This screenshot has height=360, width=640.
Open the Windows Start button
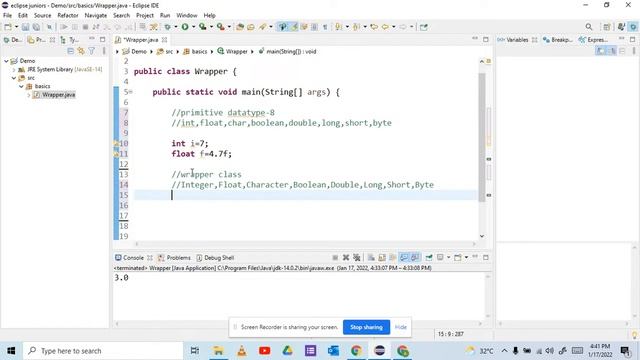click(11, 351)
